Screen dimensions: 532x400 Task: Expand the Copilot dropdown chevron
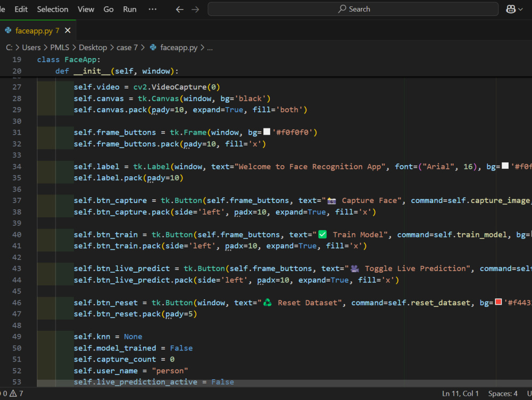(520, 10)
